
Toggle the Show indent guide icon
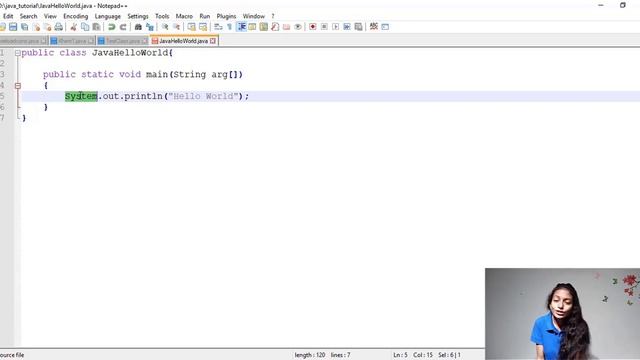coord(241,27)
